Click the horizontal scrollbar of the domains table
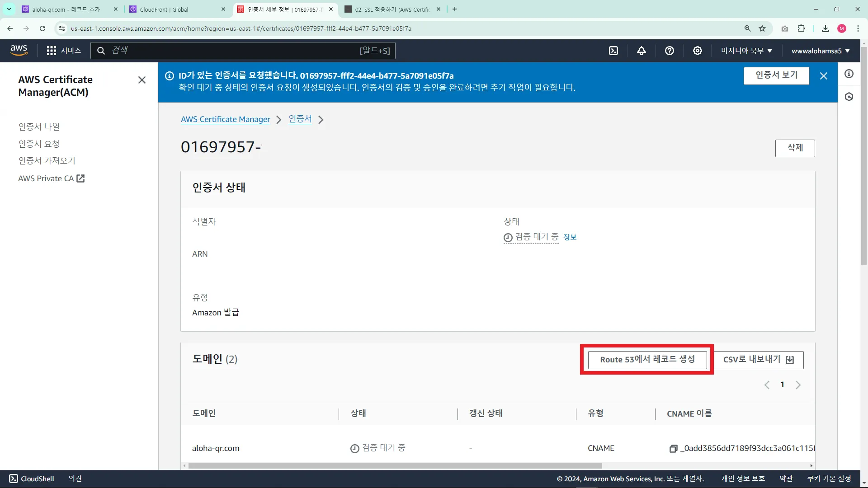Viewport: 868px width, 488px height. 395,465
